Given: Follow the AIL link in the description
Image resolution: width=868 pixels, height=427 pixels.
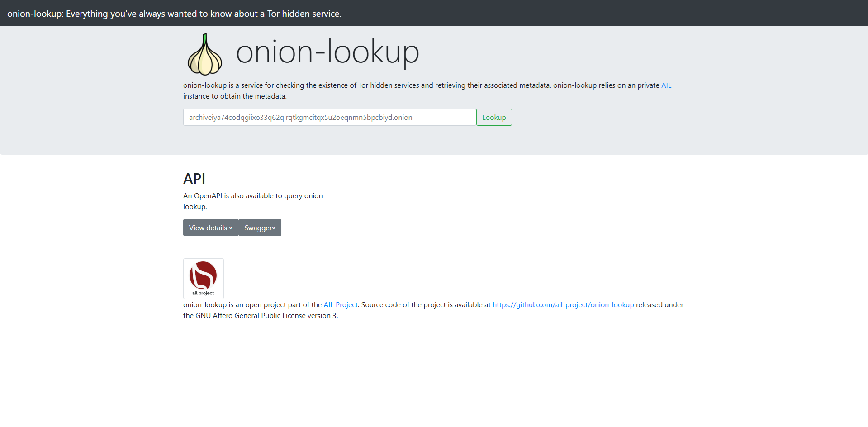Looking at the screenshot, I should pos(666,85).
